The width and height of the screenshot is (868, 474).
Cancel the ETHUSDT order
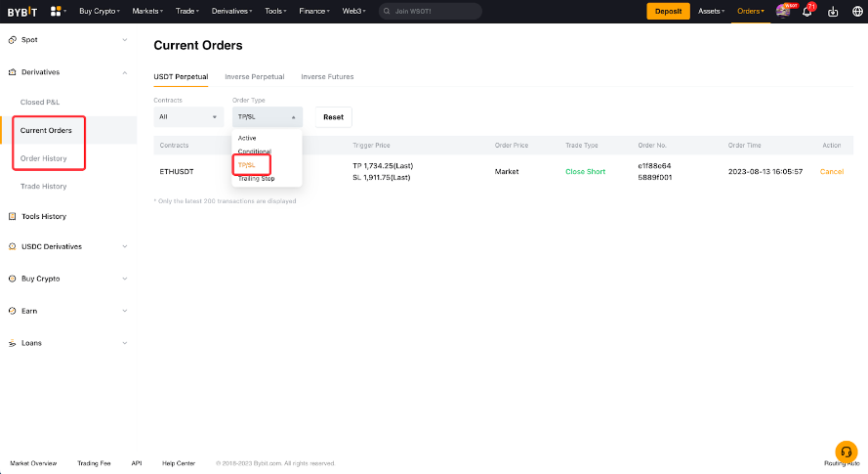coord(831,171)
